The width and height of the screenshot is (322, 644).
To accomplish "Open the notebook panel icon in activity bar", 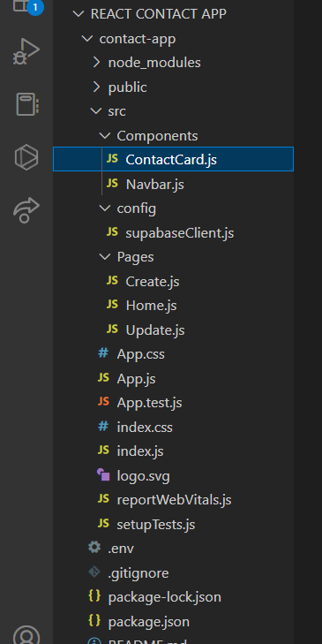I will click(27, 104).
